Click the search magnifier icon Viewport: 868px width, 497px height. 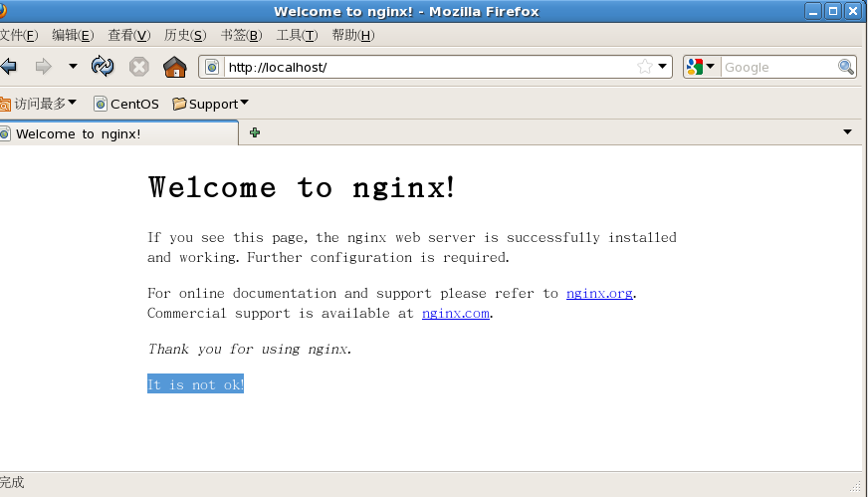(x=846, y=67)
